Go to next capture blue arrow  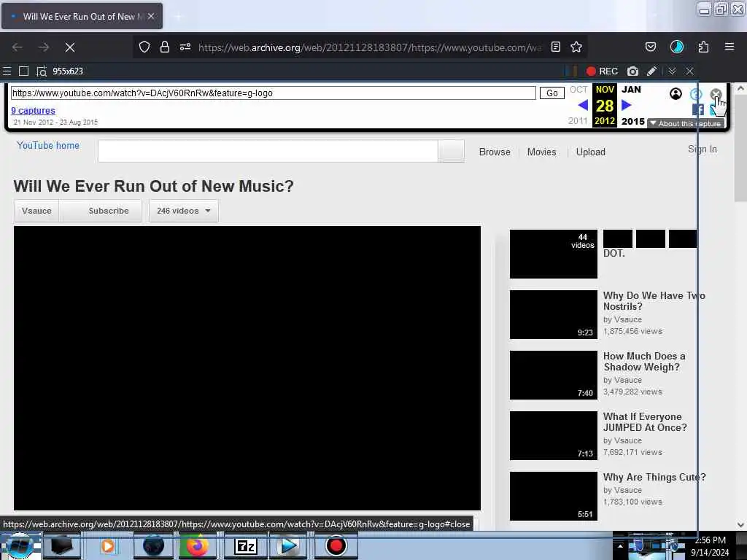[x=627, y=105]
